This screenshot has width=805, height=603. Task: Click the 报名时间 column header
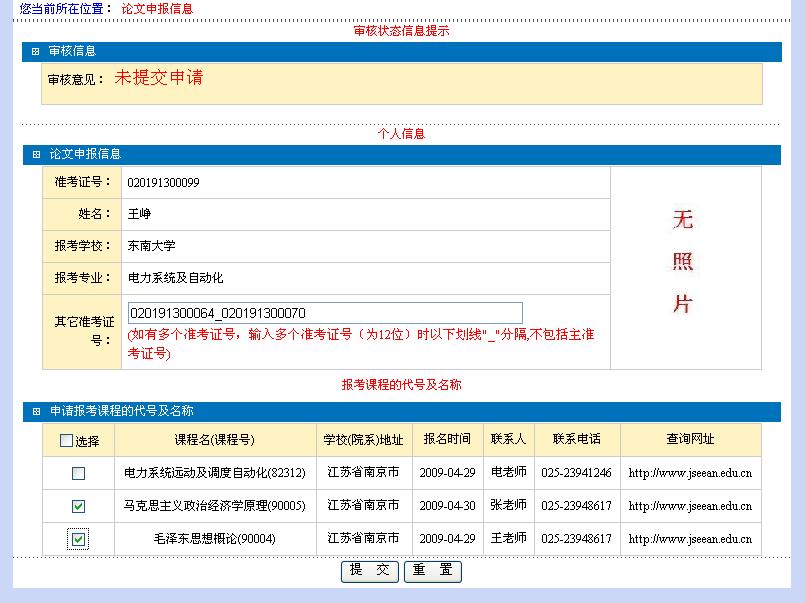coord(446,439)
